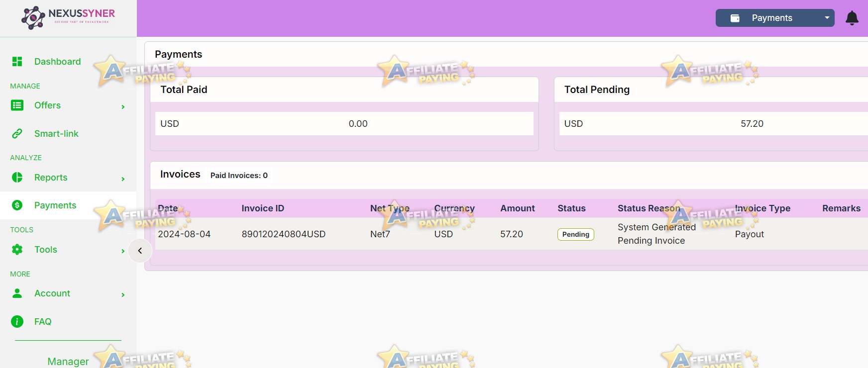Click the FAQ info icon
Screen dimensions: 868x368
(17, 321)
